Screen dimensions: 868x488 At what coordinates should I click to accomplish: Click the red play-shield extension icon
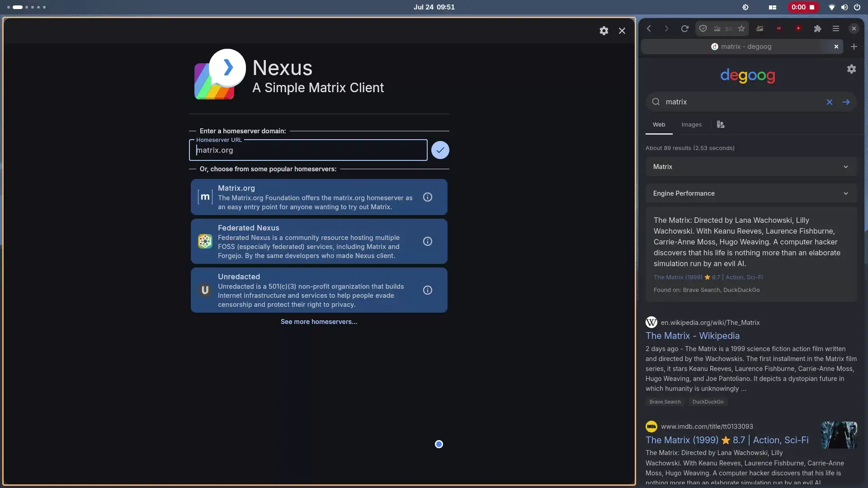798,28
